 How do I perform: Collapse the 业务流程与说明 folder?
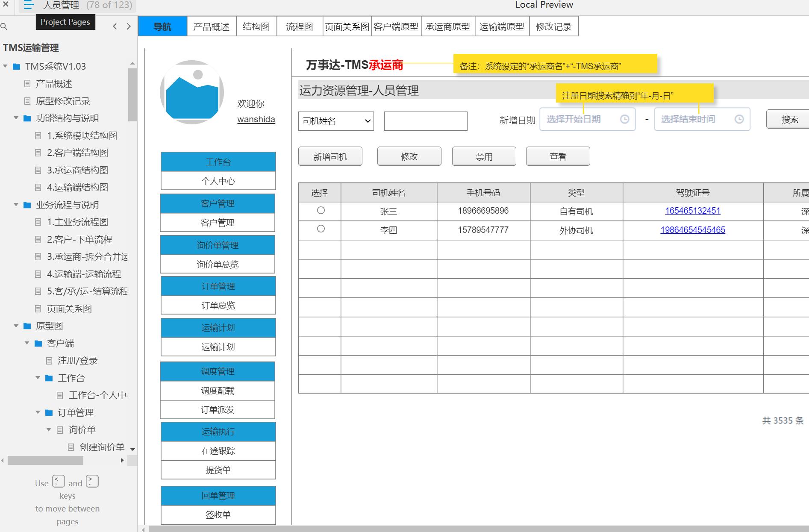point(16,205)
